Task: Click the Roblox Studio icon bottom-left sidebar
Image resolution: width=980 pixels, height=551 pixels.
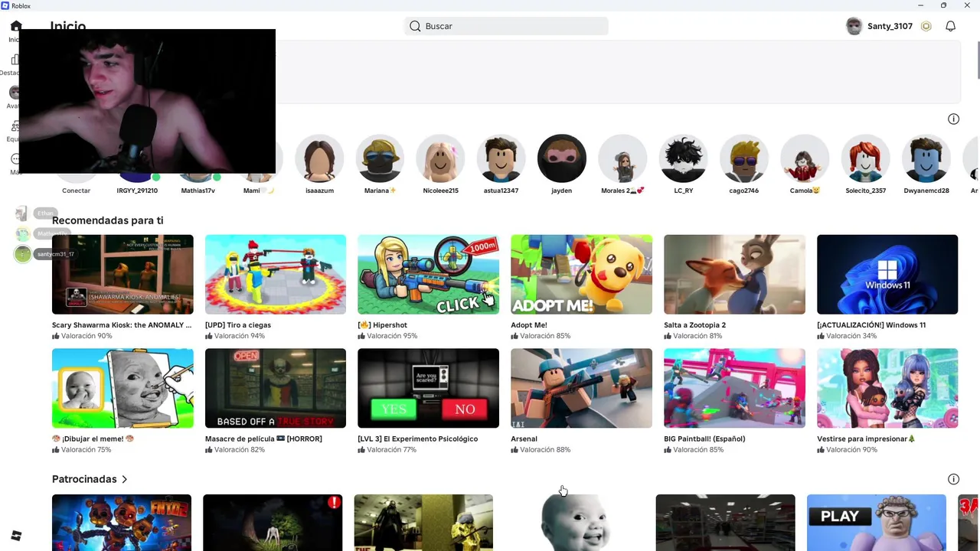Action: tap(16, 536)
